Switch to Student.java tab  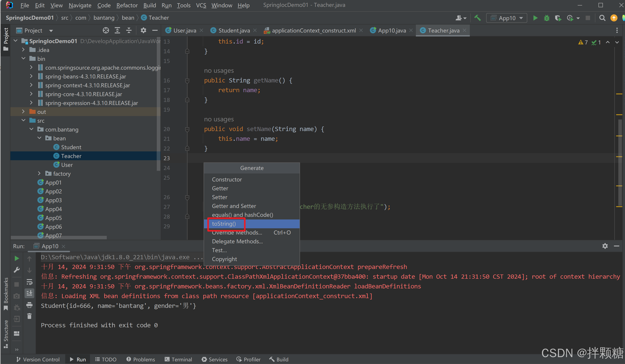234,30
